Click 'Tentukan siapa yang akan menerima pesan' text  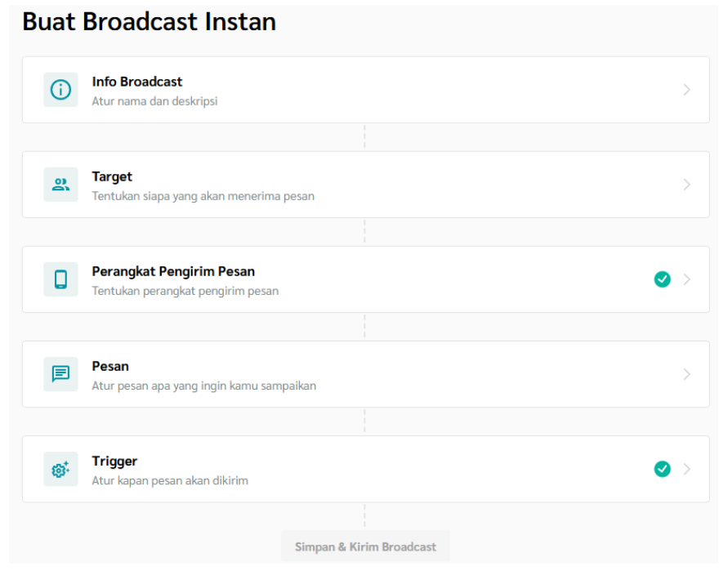pos(203,196)
